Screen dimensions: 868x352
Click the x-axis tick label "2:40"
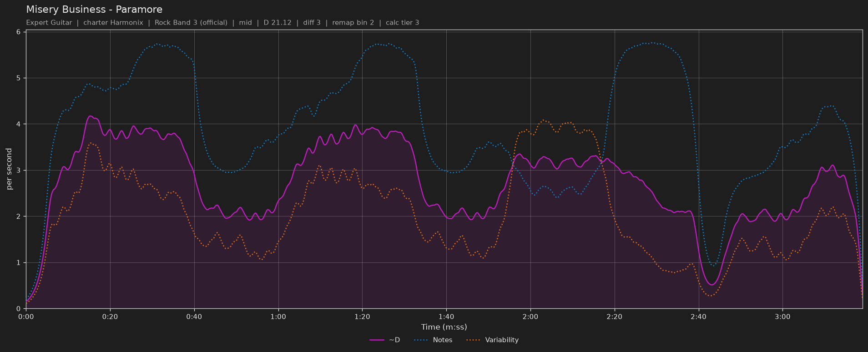click(698, 316)
